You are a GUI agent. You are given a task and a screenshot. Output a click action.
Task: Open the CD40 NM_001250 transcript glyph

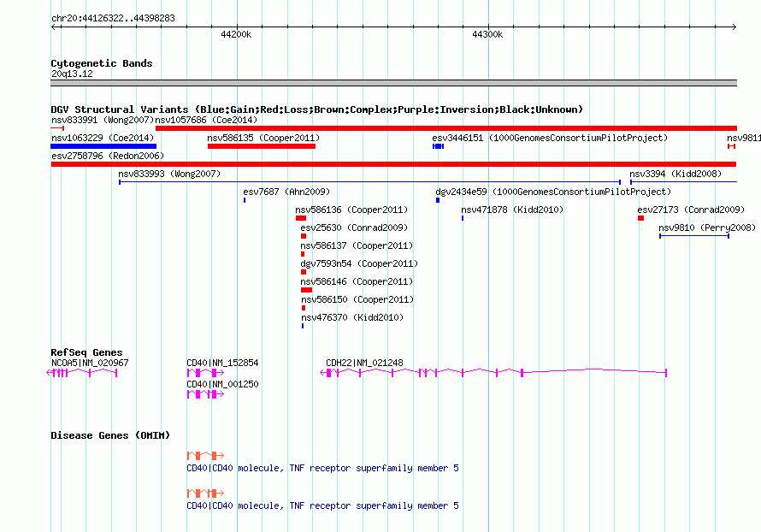click(x=205, y=395)
